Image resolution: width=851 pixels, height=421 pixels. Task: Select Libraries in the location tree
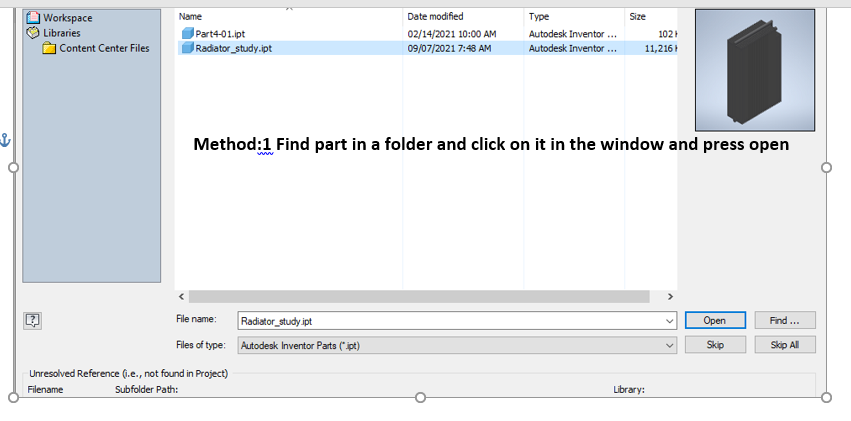click(x=61, y=33)
